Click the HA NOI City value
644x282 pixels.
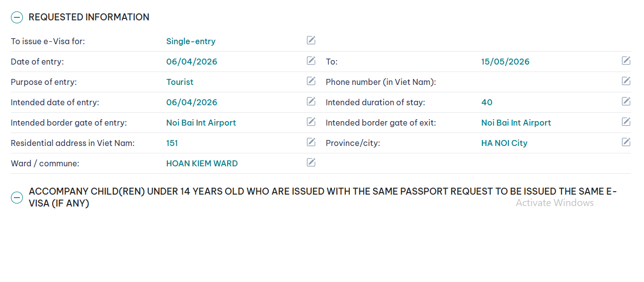[504, 143]
